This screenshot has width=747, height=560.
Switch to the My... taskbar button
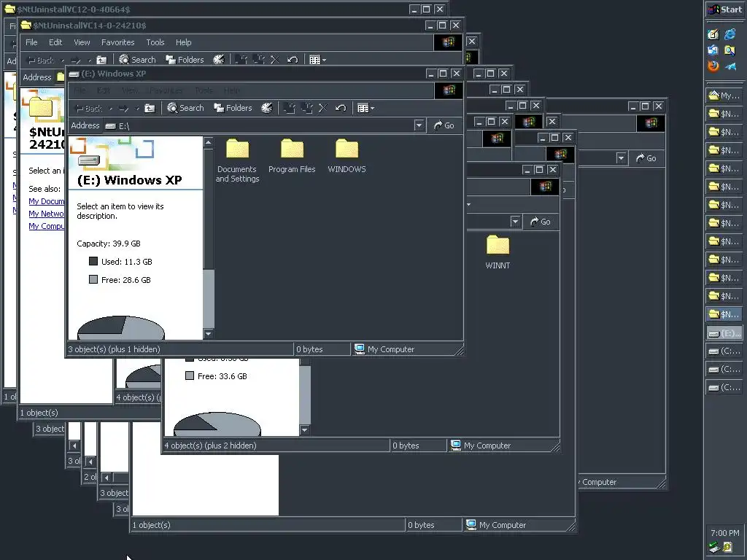pyautogui.click(x=724, y=96)
